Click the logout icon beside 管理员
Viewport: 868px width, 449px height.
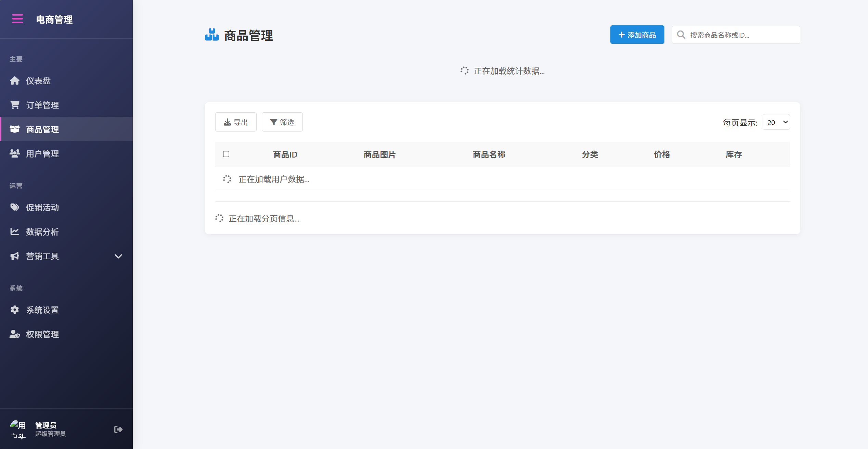coord(118,429)
